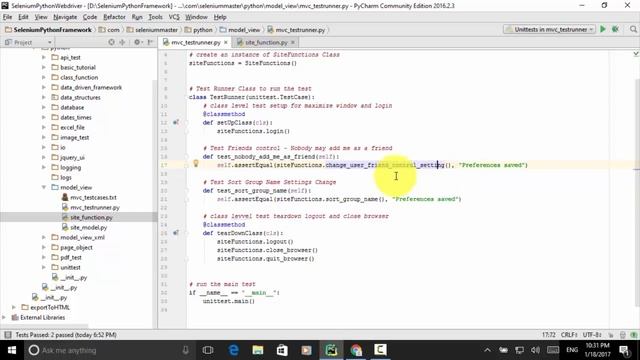
Task: Open the Project panel settings gear
Action: point(137,42)
